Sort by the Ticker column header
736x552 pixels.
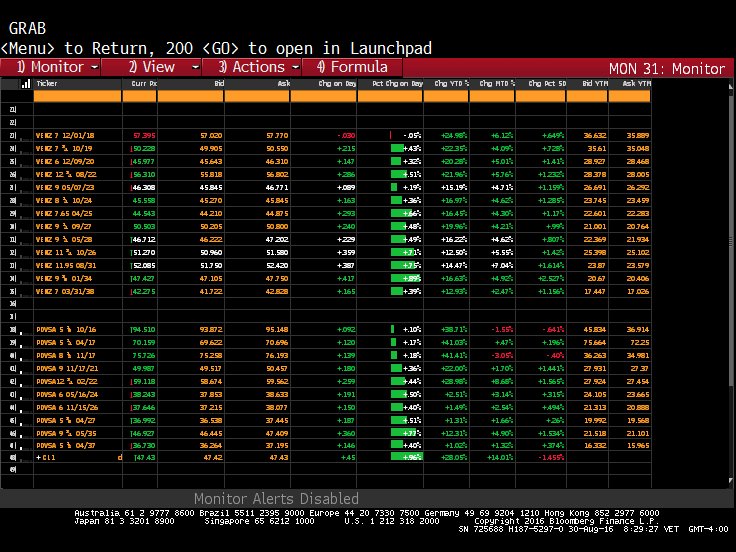click(x=47, y=84)
